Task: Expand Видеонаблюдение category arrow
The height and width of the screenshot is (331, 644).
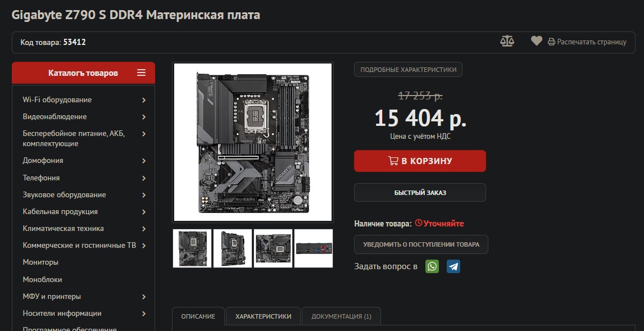Action: pos(144,117)
